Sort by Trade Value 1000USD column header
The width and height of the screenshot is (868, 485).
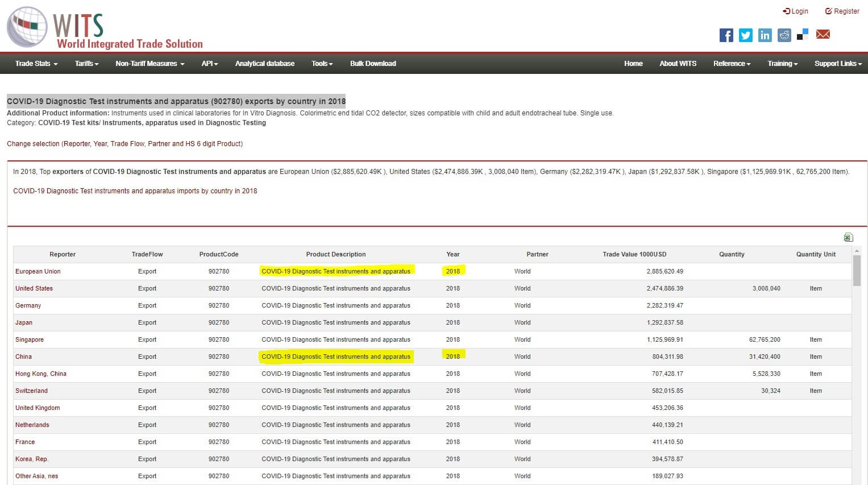[634, 254]
